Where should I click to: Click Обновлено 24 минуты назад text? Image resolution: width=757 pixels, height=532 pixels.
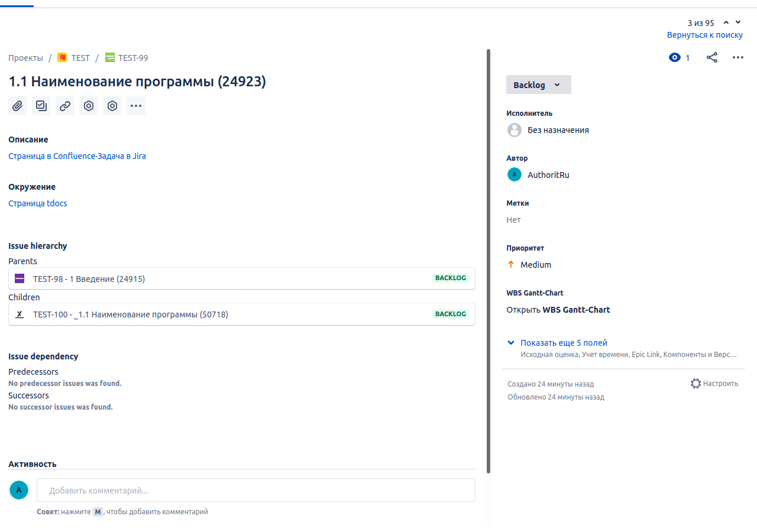[556, 397]
